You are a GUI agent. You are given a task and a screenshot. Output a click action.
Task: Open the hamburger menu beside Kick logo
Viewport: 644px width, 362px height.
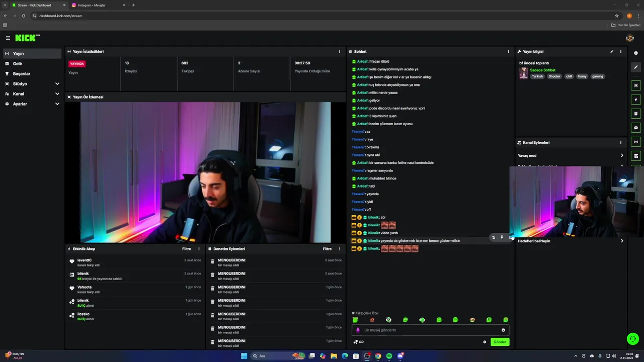8,38
